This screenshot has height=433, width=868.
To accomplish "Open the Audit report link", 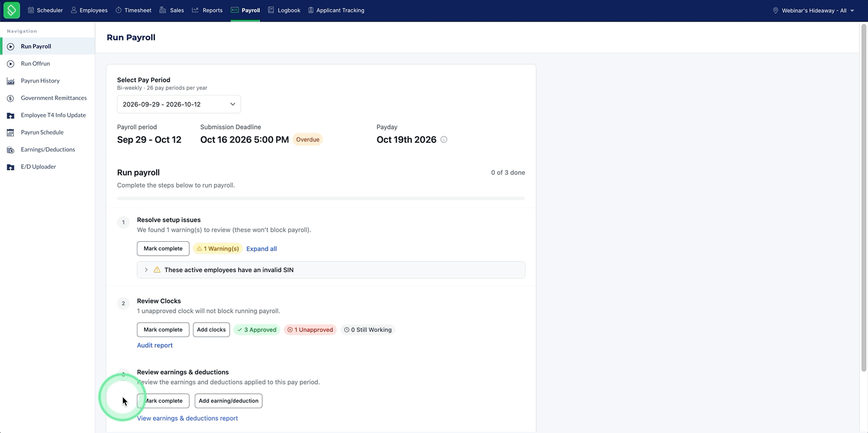I will [x=155, y=346].
